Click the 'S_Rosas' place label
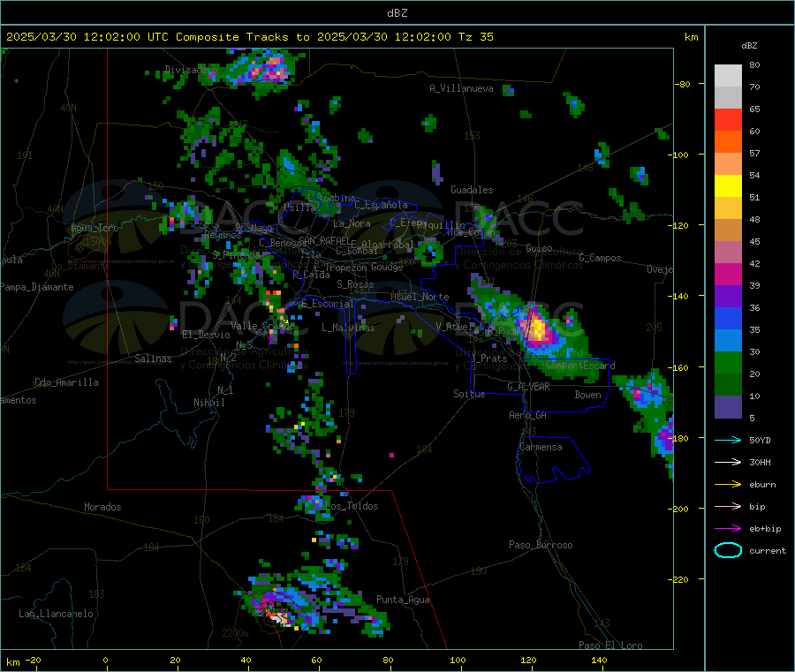 pyautogui.click(x=355, y=284)
